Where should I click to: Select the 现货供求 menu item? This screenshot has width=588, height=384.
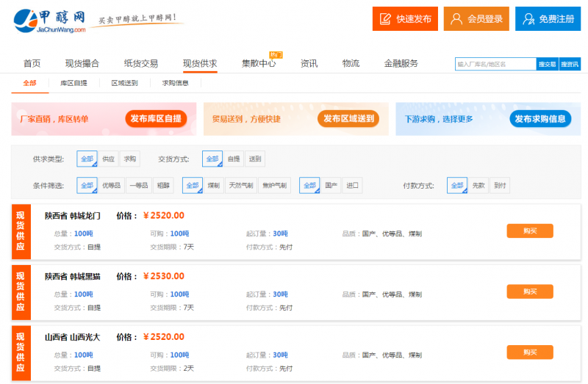coord(200,63)
